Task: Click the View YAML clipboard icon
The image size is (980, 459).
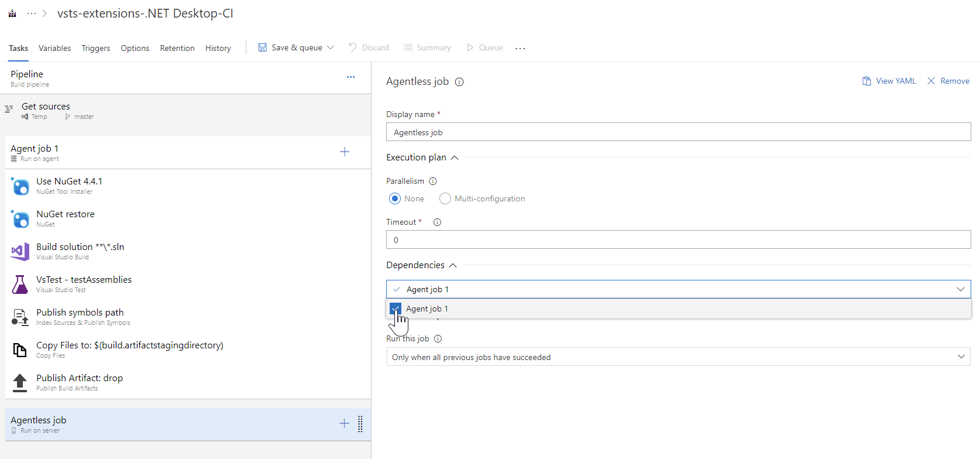Action: tap(866, 81)
